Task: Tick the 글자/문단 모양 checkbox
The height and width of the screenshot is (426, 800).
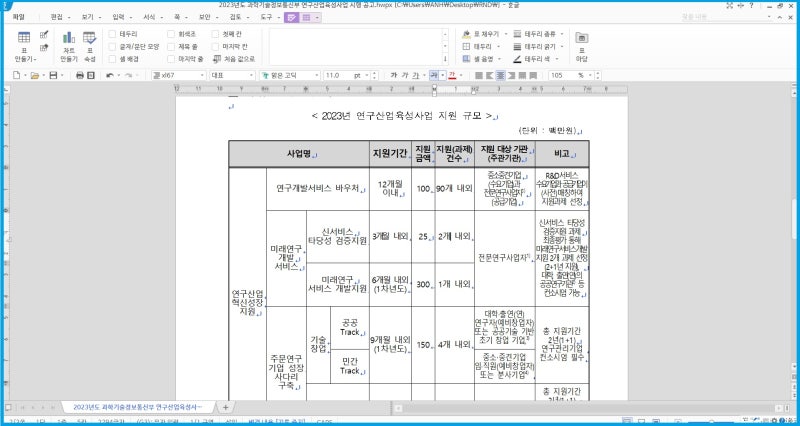Action: click(112, 46)
